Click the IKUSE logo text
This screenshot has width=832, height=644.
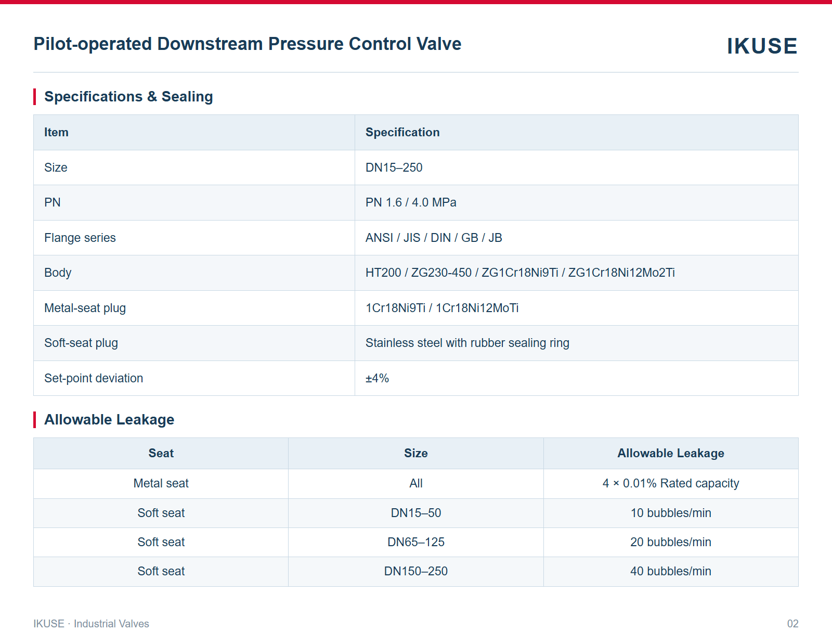click(762, 46)
